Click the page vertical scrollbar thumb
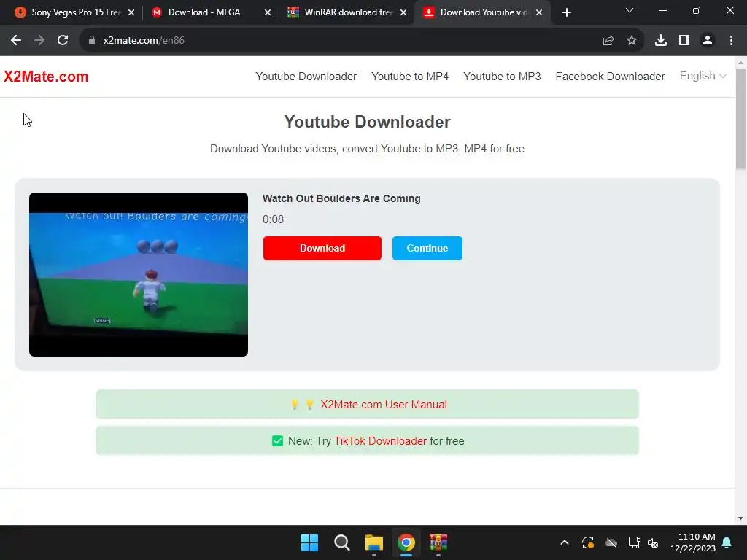The width and height of the screenshot is (747, 560). point(741,119)
